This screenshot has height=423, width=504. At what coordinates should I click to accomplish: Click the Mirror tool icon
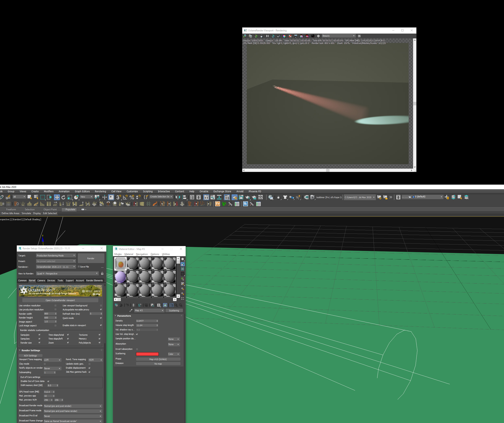[x=178, y=197]
